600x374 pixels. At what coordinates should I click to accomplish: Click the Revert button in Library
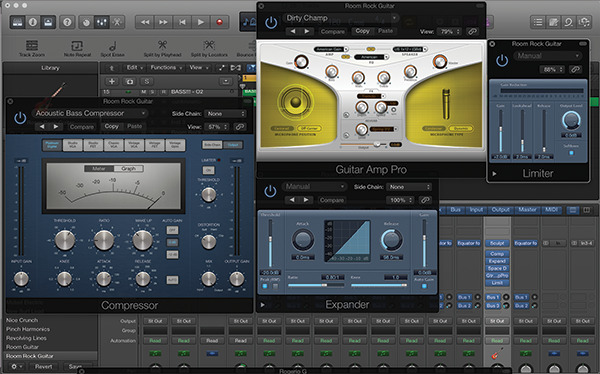click(x=44, y=366)
